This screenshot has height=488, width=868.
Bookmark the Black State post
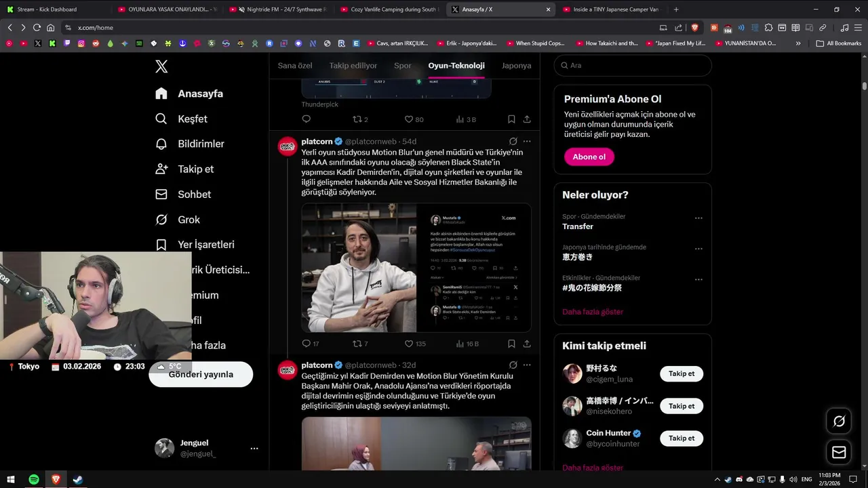point(511,344)
